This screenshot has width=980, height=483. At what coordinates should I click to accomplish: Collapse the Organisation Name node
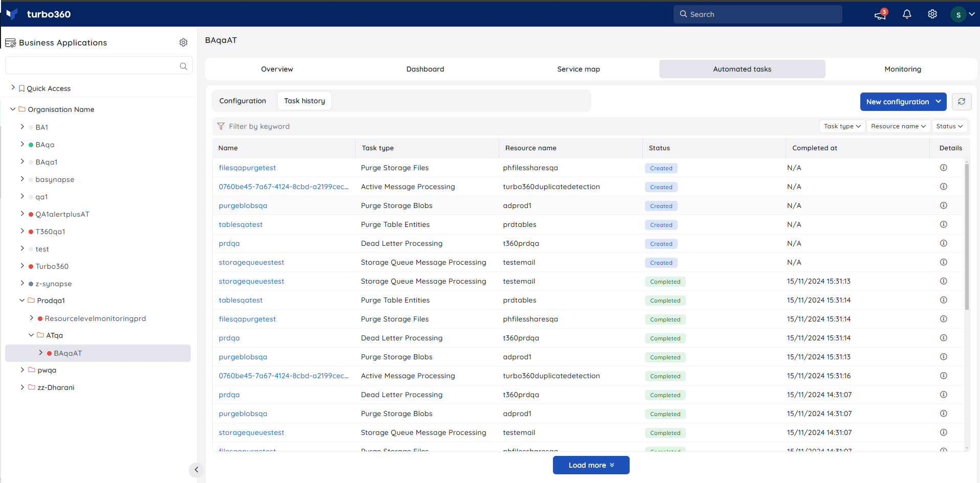(13, 109)
